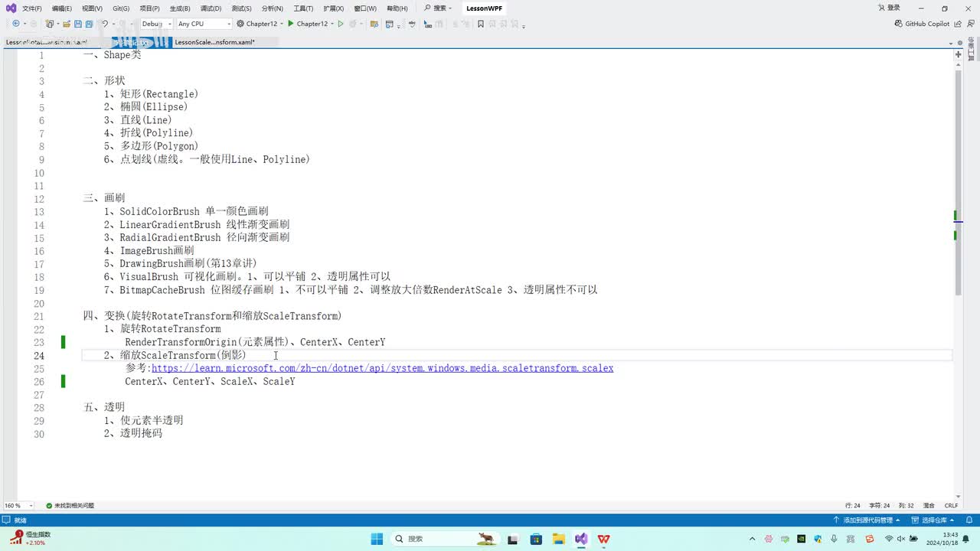
Task: Click the LessonWPF solution name label
Action: [485, 8]
